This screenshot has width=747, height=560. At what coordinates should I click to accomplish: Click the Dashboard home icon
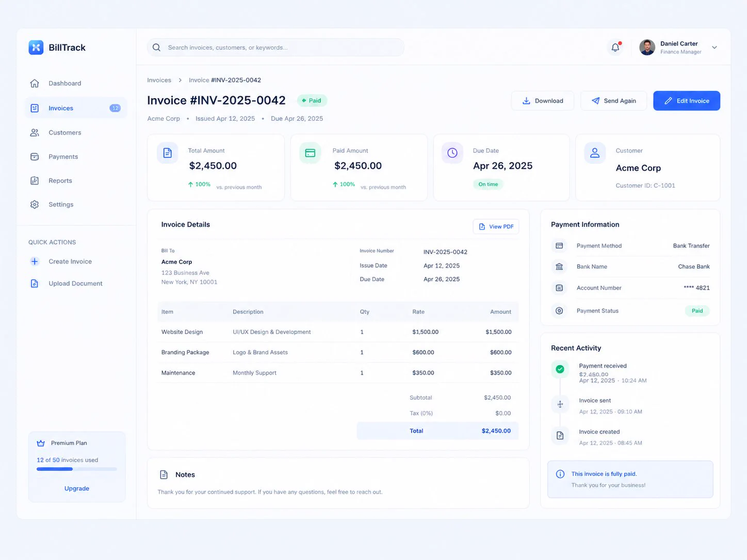click(x=35, y=83)
